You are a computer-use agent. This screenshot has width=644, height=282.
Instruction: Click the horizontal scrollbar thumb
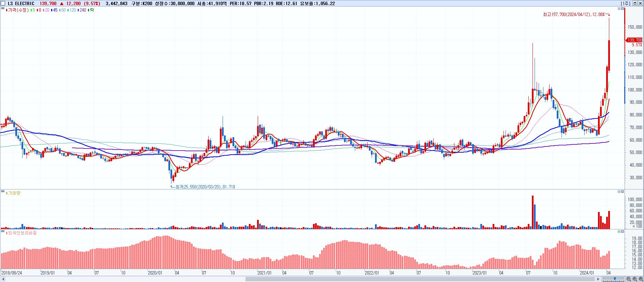420,279
